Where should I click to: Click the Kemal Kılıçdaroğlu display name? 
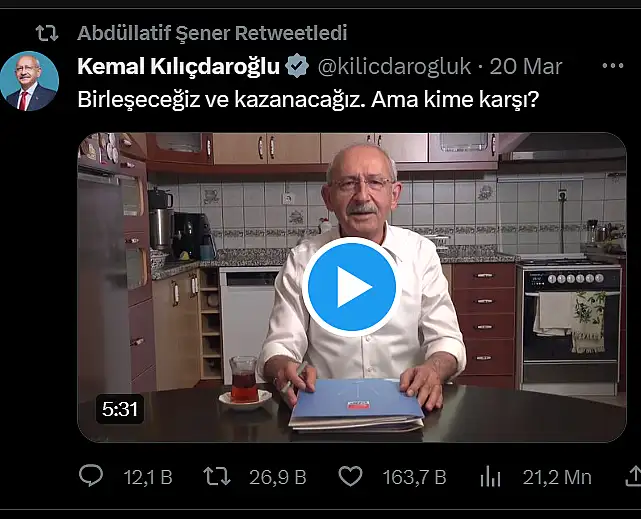[x=178, y=66]
